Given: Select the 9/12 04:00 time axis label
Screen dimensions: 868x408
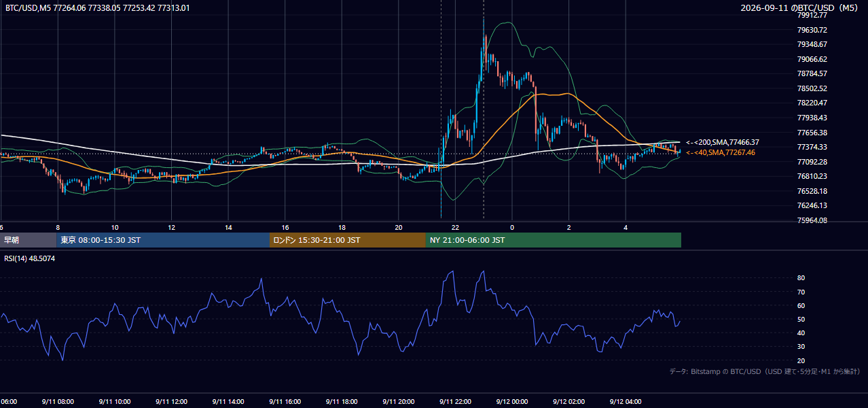Looking at the screenshot, I should [x=626, y=401].
